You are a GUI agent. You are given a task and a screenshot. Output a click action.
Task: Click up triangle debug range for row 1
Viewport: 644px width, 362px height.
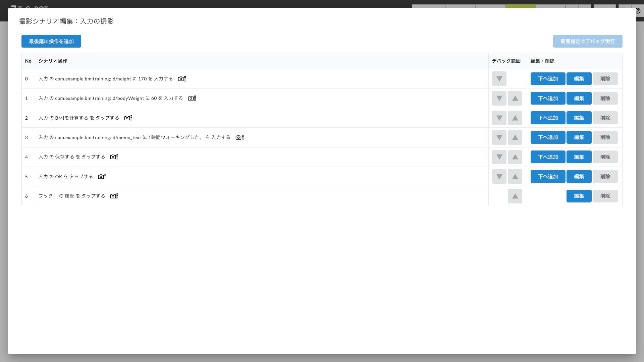515,98
